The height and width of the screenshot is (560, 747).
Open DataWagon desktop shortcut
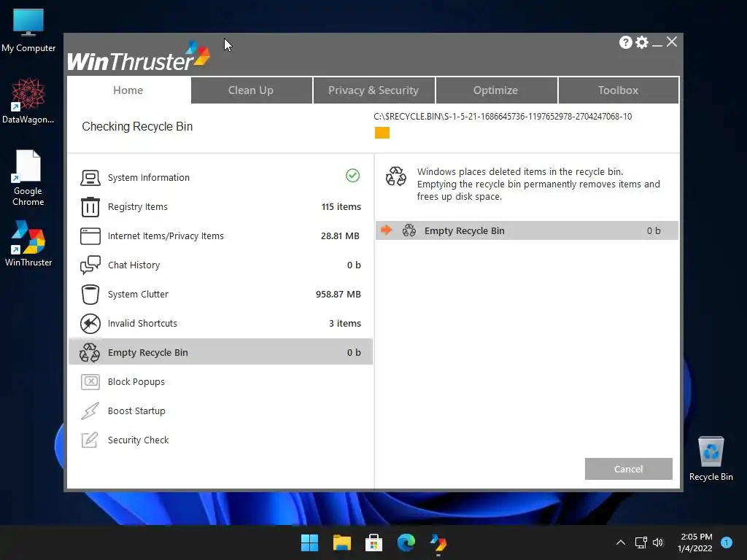click(28, 101)
